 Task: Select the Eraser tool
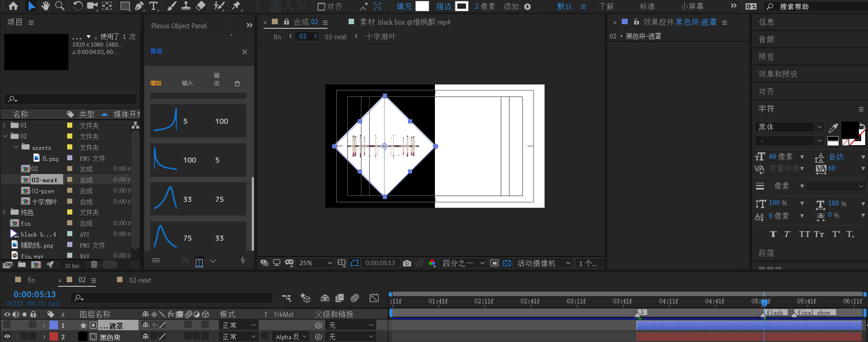(201, 6)
